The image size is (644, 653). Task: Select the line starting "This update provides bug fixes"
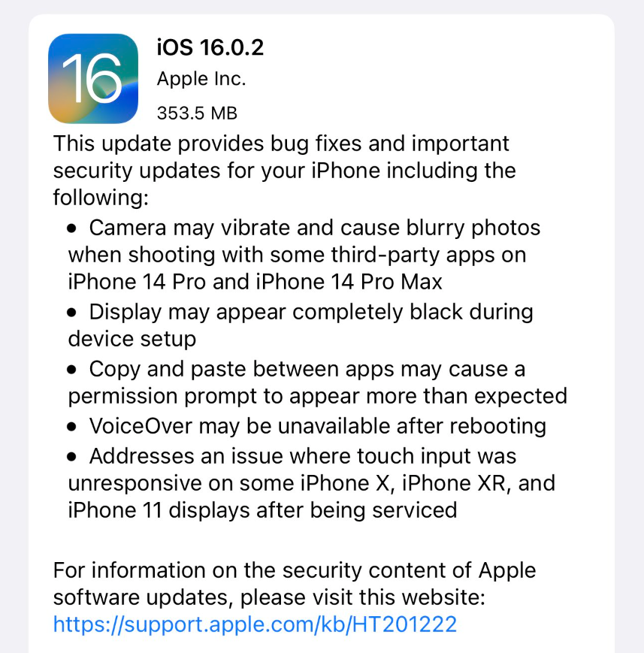[x=281, y=144]
